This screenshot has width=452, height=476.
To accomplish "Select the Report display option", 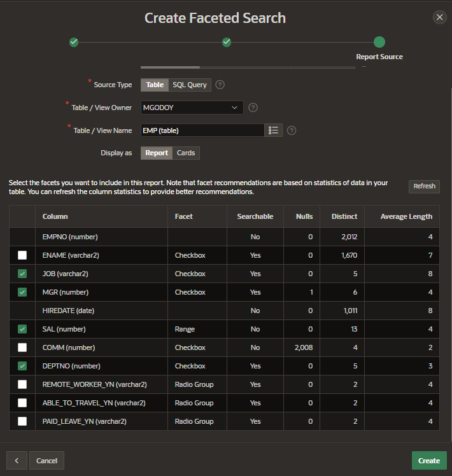I will click(x=156, y=153).
